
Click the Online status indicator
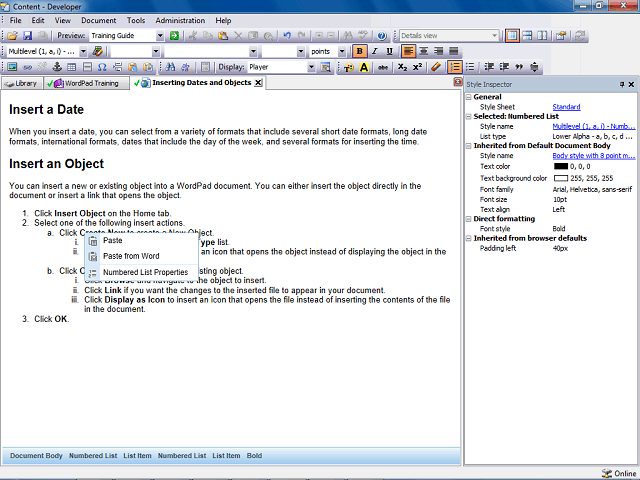tap(619, 473)
